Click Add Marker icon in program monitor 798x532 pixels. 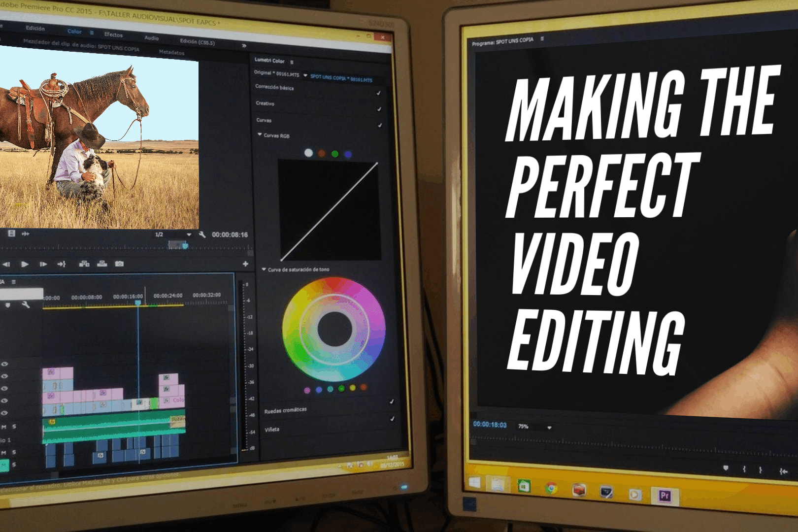[726, 468]
